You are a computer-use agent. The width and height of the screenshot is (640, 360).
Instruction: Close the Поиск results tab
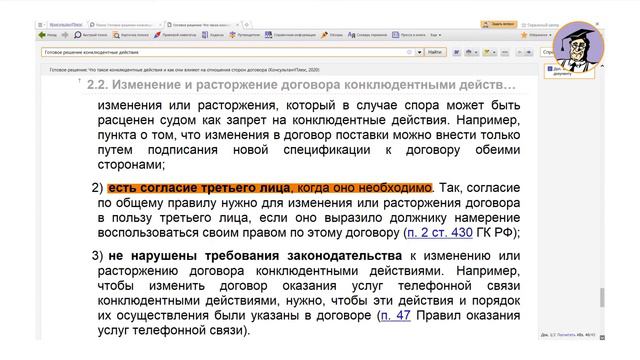click(x=160, y=25)
